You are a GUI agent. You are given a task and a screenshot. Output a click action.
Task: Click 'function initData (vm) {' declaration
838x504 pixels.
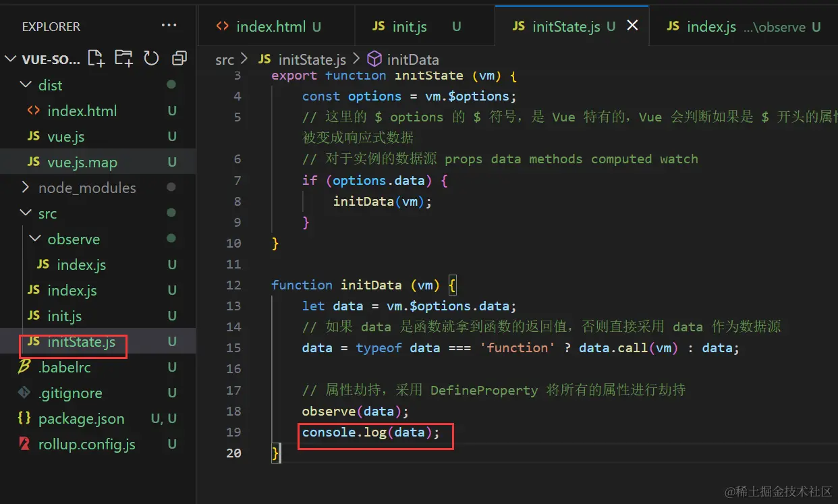pyautogui.click(x=364, y=285)
